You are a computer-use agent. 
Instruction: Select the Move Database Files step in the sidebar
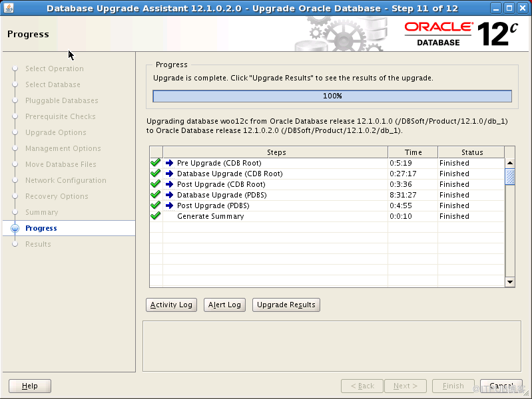point(61,164)
